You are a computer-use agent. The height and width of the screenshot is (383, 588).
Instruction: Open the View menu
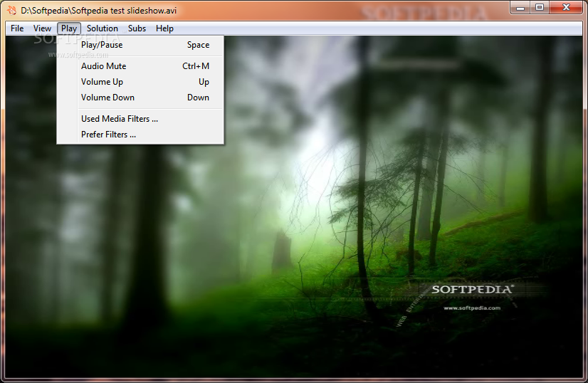coord(42,28)
